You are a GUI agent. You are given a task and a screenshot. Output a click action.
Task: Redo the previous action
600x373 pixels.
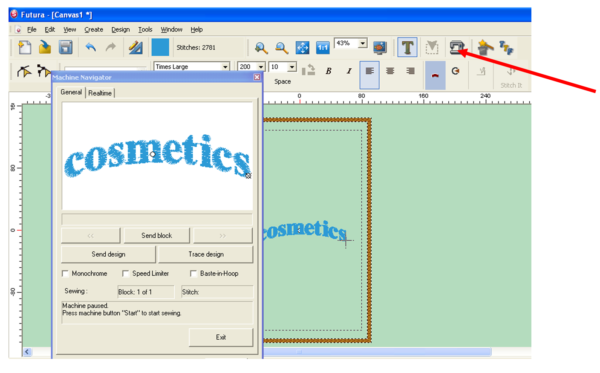pos(111,47)
